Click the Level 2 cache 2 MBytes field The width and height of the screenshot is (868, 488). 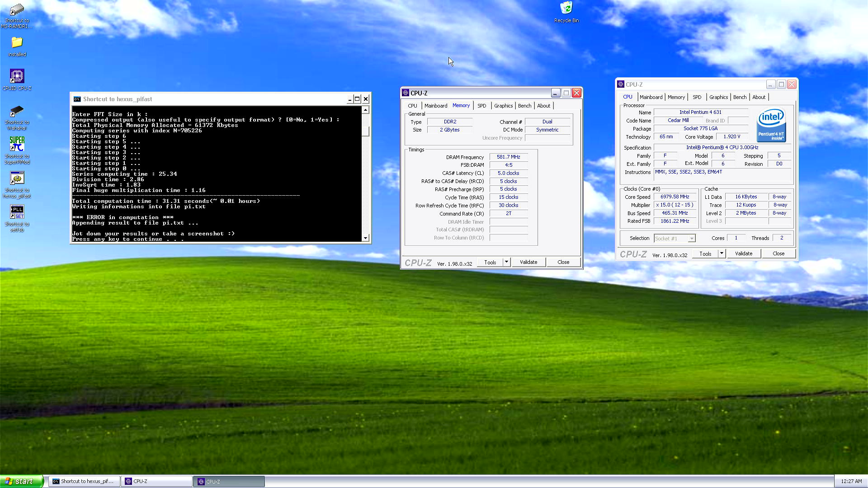(x=746, y=213)
